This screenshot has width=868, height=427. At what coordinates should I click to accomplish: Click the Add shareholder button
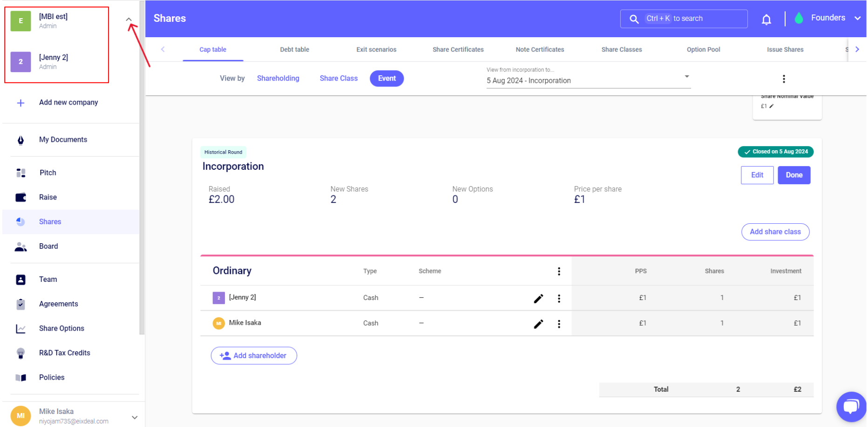coord(254,356)
